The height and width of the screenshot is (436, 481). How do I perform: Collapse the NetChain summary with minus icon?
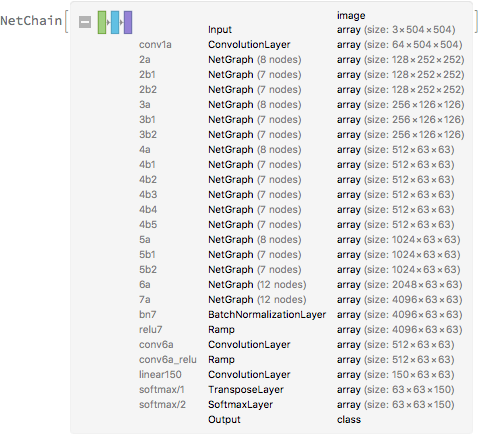pyautogui.click(x=85, y=22)
